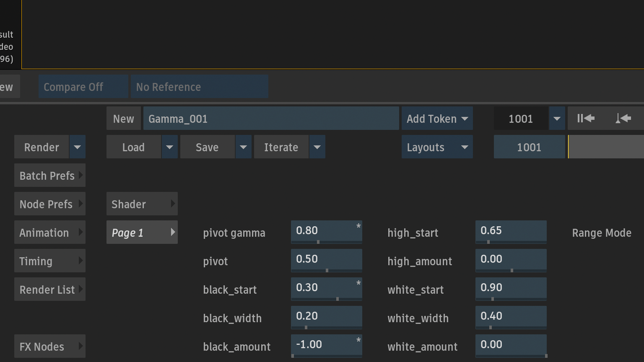Go to previous keyframe icon

[623, 119]
